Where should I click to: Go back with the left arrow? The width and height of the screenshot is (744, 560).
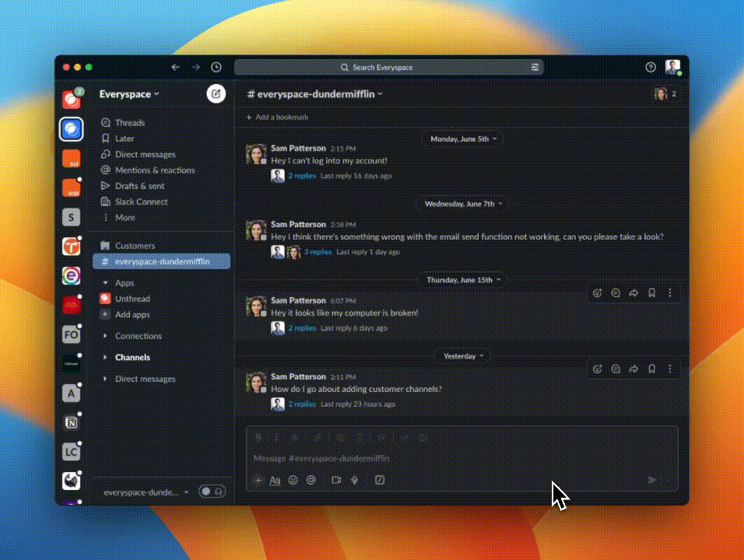[176, 68]
